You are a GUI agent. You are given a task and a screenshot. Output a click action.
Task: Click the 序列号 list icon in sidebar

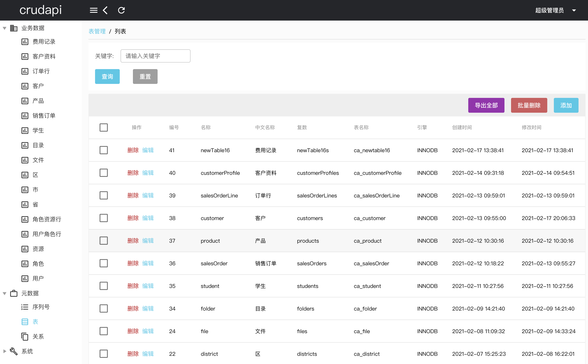[x=25, y=307]
